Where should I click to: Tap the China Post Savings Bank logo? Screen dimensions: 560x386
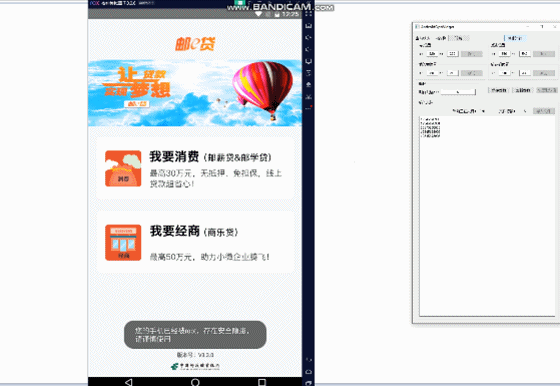coord(195,366)
